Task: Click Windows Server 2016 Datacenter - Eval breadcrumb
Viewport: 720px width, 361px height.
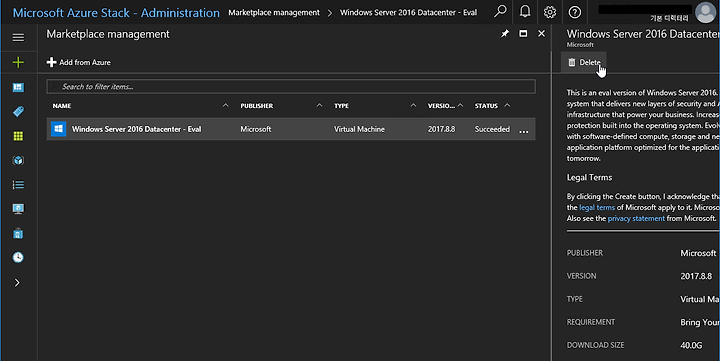Action: coord(408,12)
